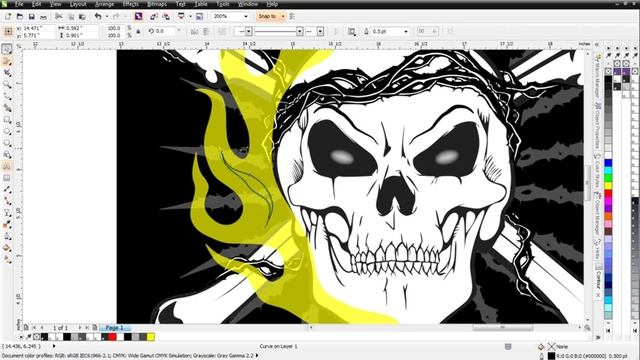Print using the printer icon
This screenshot has width=640, height=360.
[x=43, y=17]
